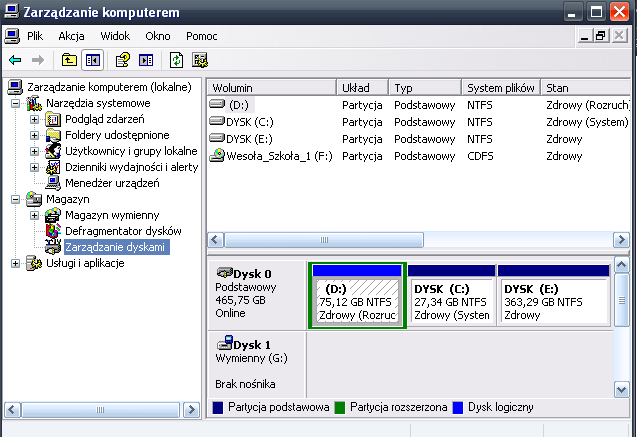Viewport: 637px width, 437px height.
Task: Click the Magazyn storage icon
Action: pos(34,199)
